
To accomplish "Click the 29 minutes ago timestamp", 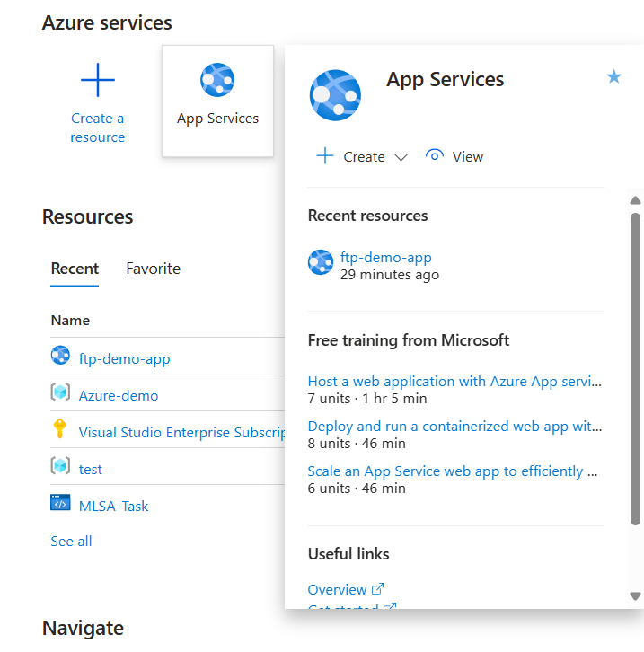I will [x=390, y=275].
